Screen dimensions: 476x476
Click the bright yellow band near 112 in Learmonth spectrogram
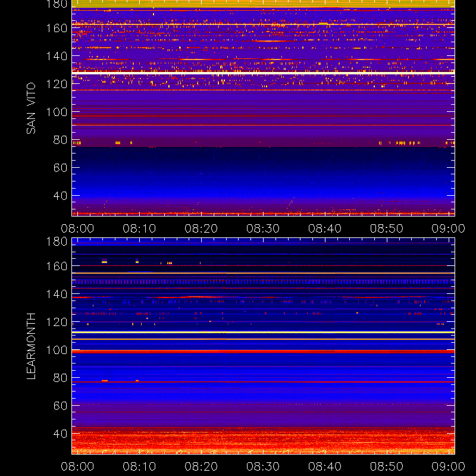(x=263, y=333)
